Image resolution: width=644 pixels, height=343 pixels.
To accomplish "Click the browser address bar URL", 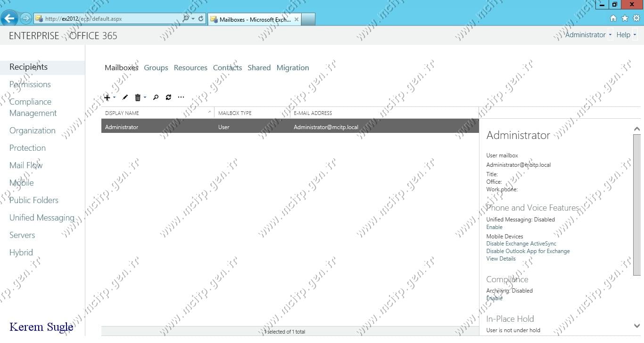I will (83, 19).
